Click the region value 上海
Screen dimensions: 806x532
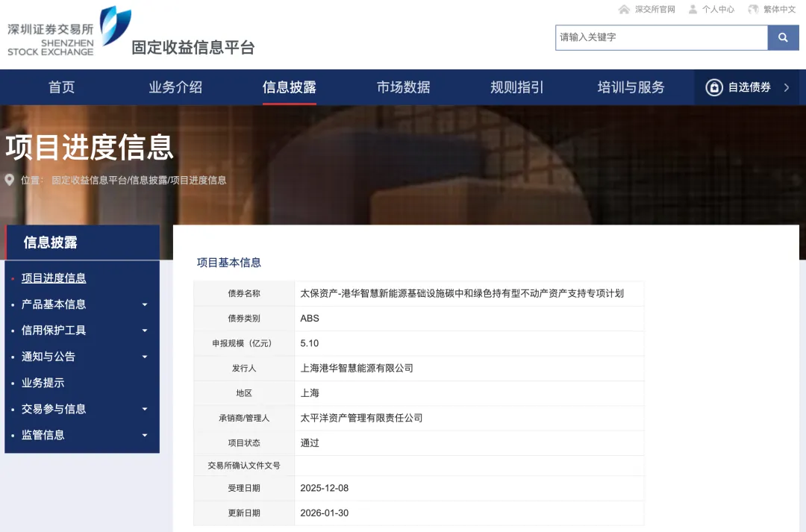click(310, 393)
